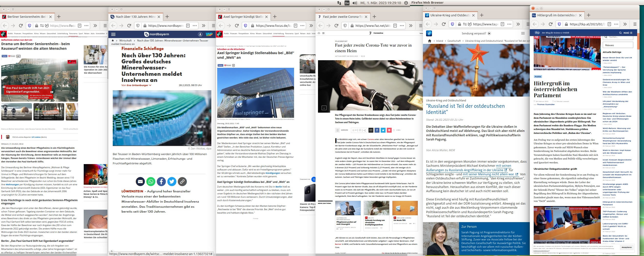The width and height of the screenshot is (644, 256).
Task: Select Berliner Seniorenheim browser tab
Action: (27, 17)
